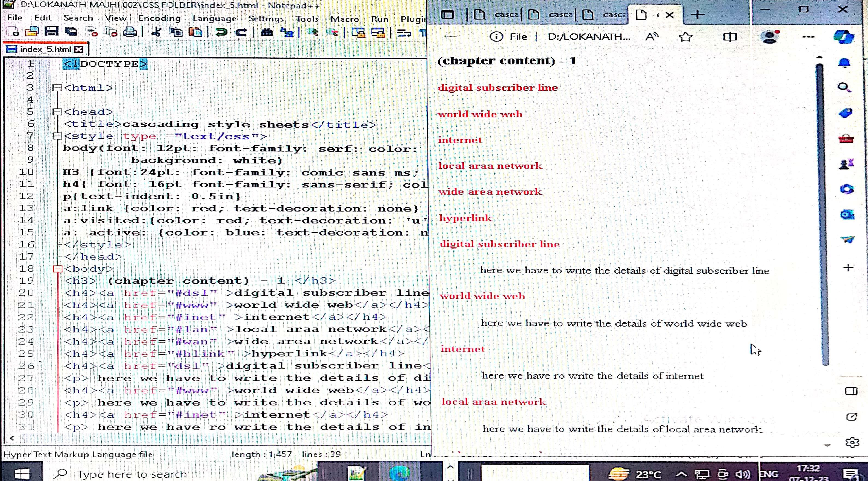Toggle Edge sidebar panel button at bottom
Screen dimensions: 868x481
tap(851, 391)
